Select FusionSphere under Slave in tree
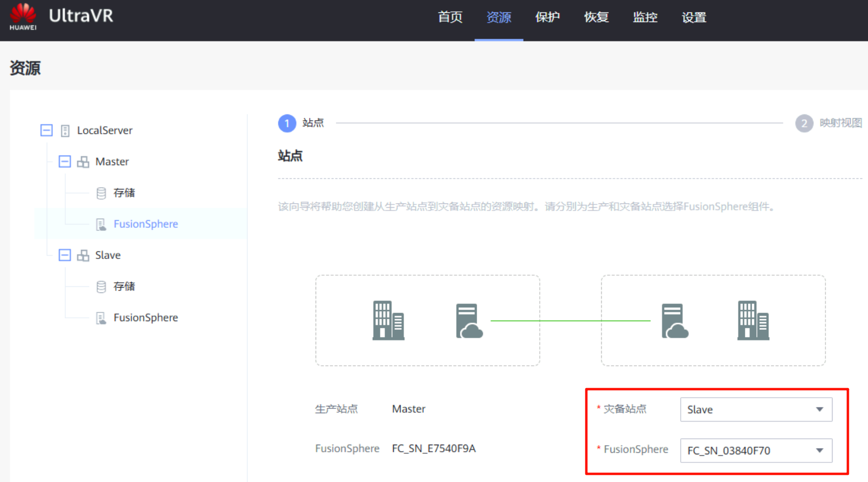The height and width of the screenshot is (482, 868). (x=146, y=318)
